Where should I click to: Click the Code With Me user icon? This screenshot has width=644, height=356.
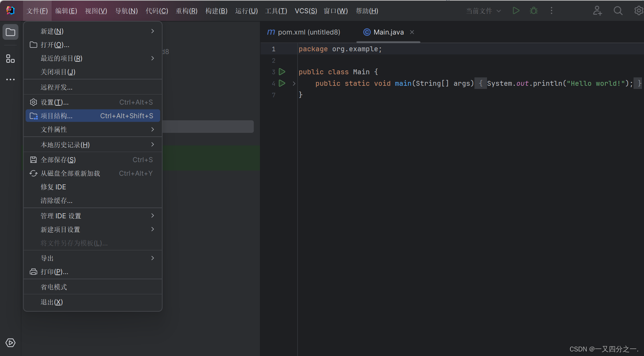click(597, 11)
